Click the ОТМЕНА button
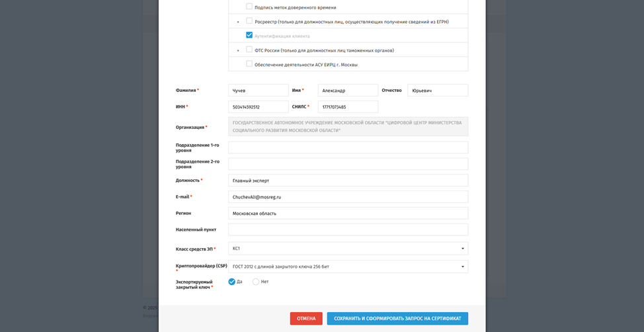Viewport: 644px width, 332px height. (306, 319)
